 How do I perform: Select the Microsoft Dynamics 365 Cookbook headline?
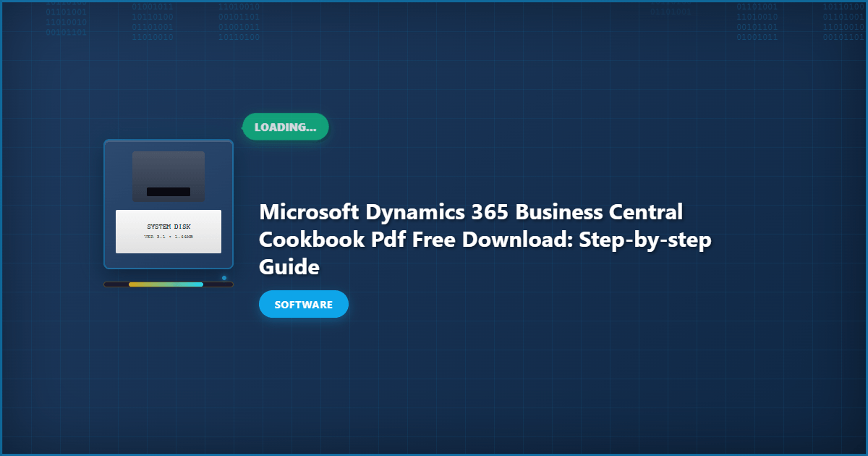[485, 240]
